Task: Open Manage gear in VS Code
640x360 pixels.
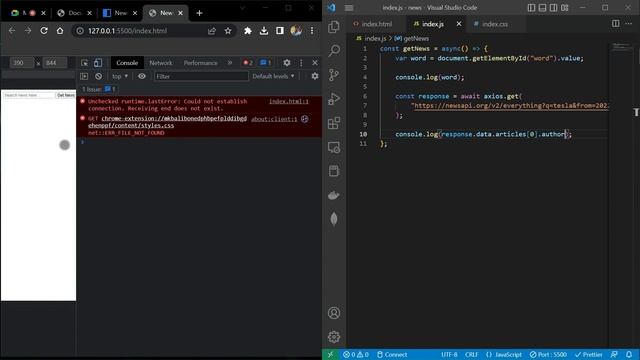Action: point(334,337)
